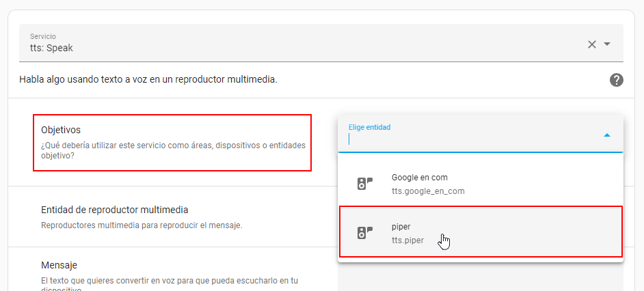The image size is (644, 291).
Task: Collapse the Elige entidad dropdown arrow
Action: coord(606,135)
